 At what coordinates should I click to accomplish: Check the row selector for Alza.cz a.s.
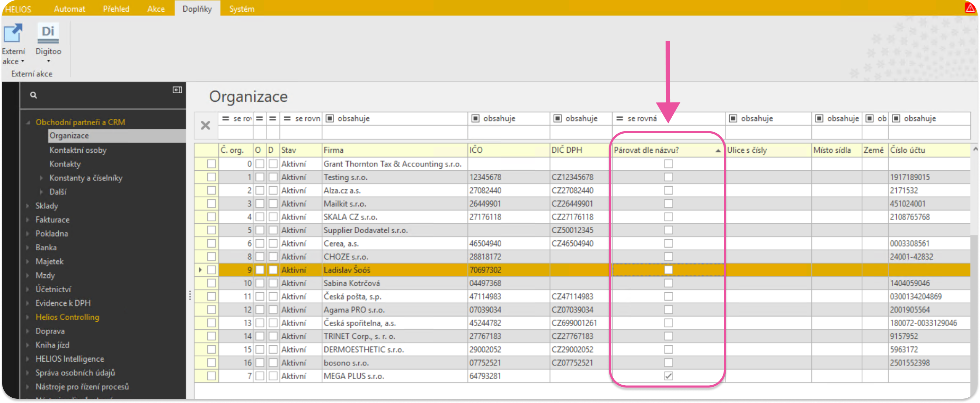click(212, 190)
